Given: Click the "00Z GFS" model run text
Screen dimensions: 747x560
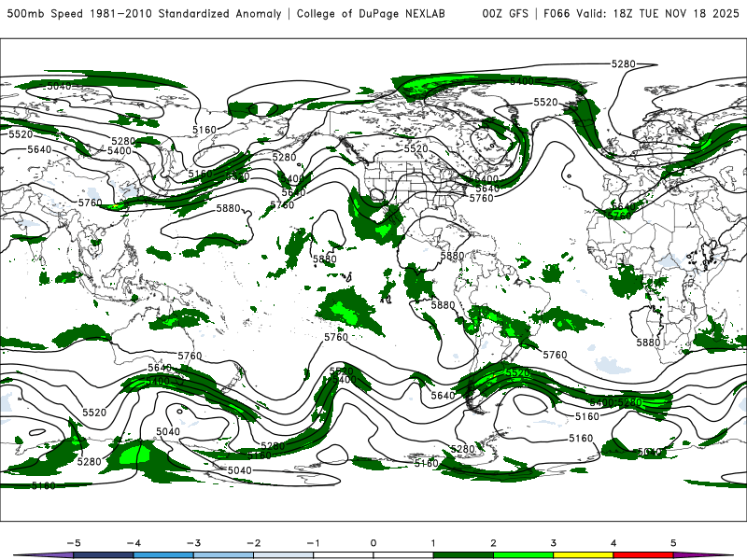Looking at the screenshot, I should click(x=505, y=13).
